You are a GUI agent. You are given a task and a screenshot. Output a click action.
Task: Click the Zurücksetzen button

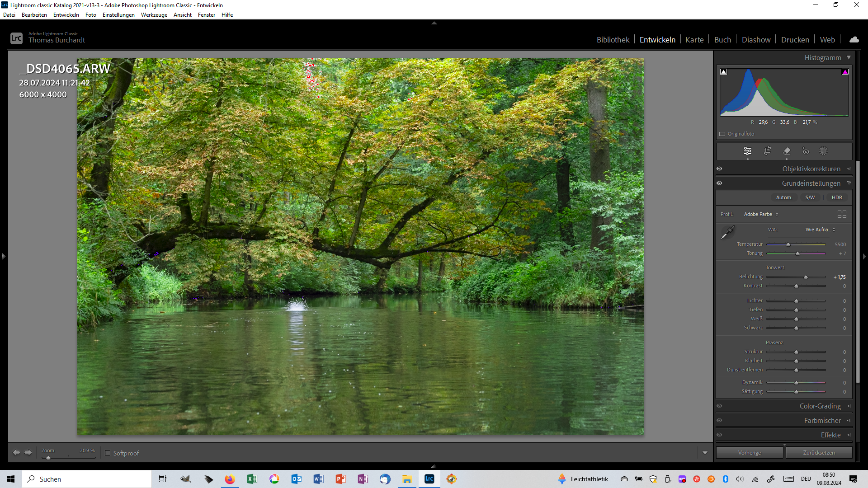tap(819, 453)
